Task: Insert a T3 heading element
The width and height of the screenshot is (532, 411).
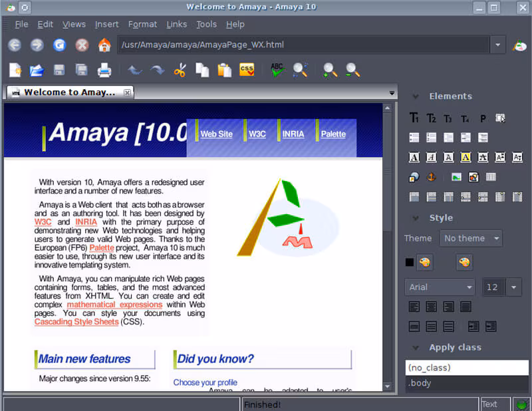Action: tap(448, 118)
